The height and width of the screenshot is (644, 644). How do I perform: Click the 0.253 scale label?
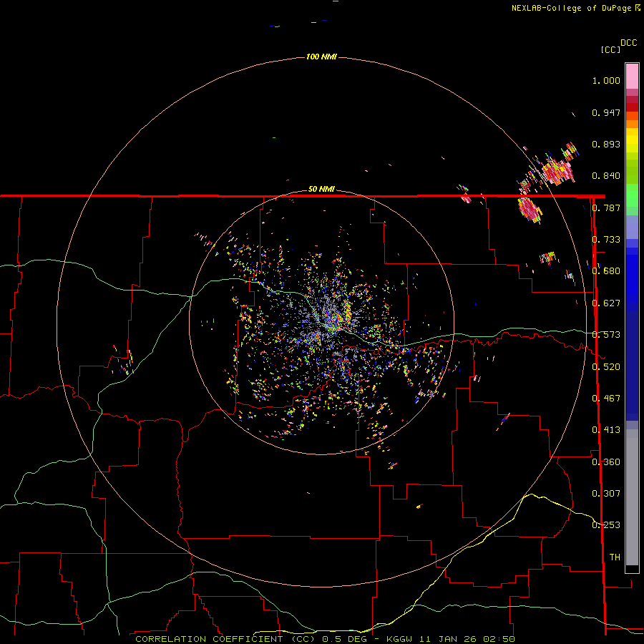coord(606,525)
